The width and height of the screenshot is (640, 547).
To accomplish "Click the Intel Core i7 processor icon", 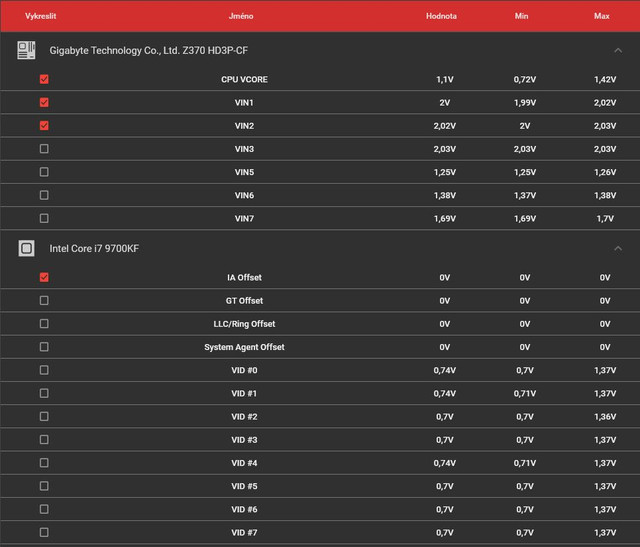I will pyautogui.click(x=26, y=248).
